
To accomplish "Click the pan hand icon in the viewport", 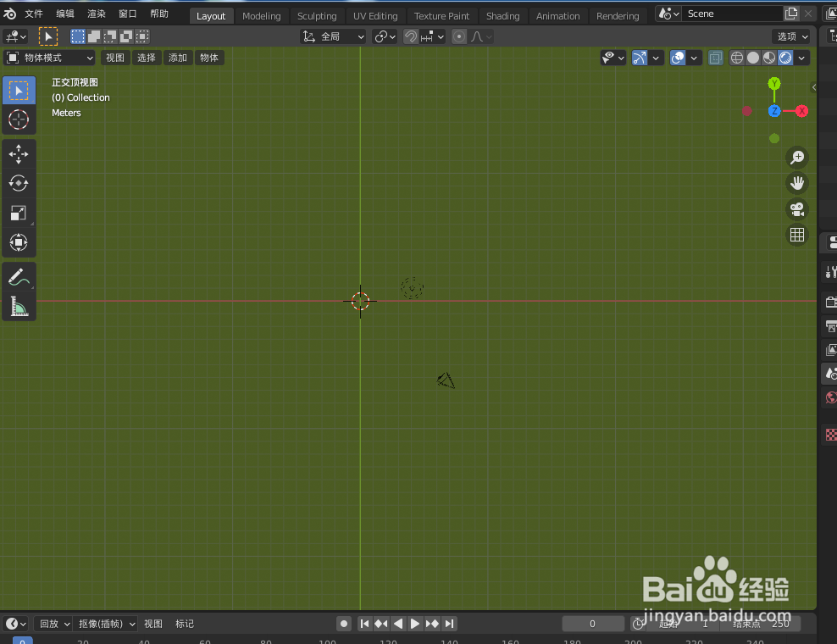I will [x=797, y=183].
